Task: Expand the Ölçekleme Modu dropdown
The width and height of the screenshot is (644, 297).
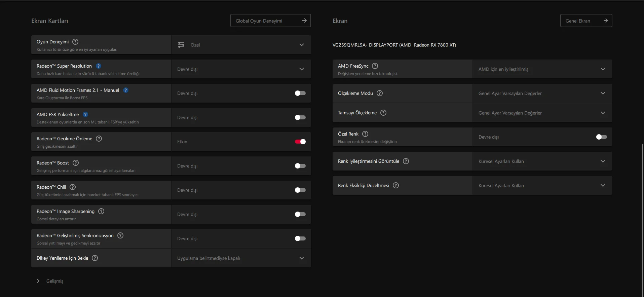Action: point(542,93)
